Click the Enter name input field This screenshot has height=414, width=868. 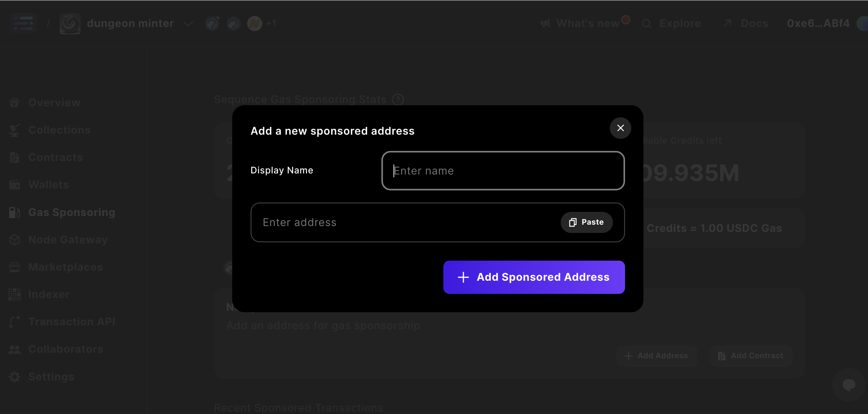pos(503,171)
